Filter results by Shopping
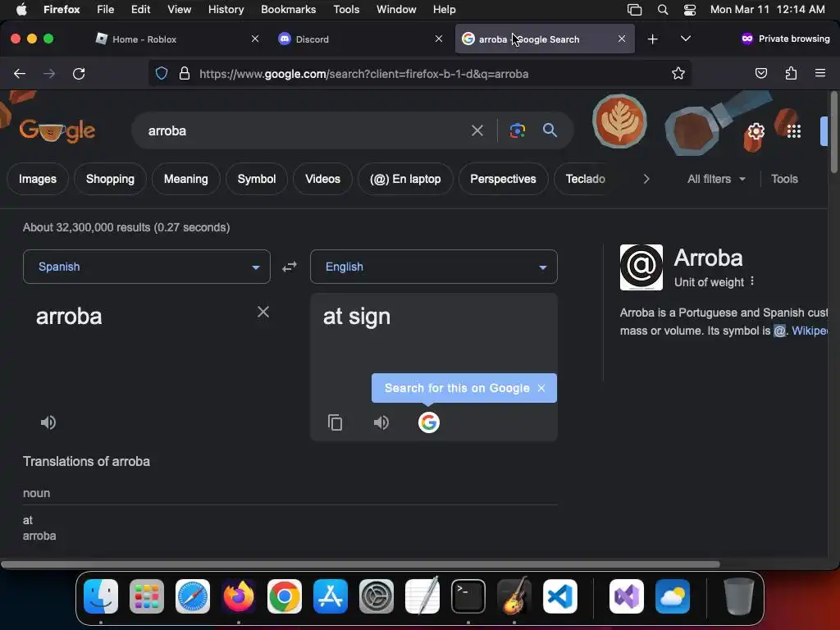This screenshot has height=630, width=840. 111,179
